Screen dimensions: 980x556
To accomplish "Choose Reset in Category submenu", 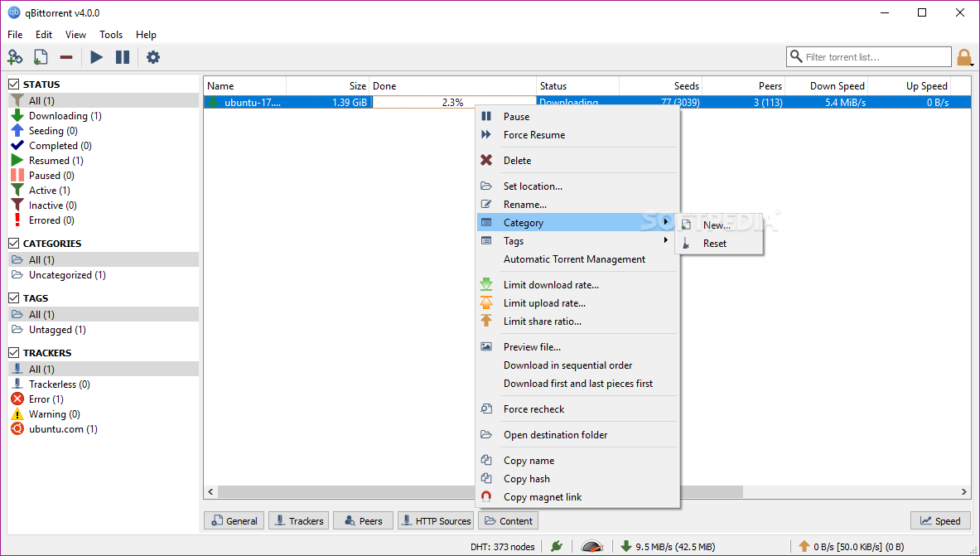I will [x=719, y=244].
